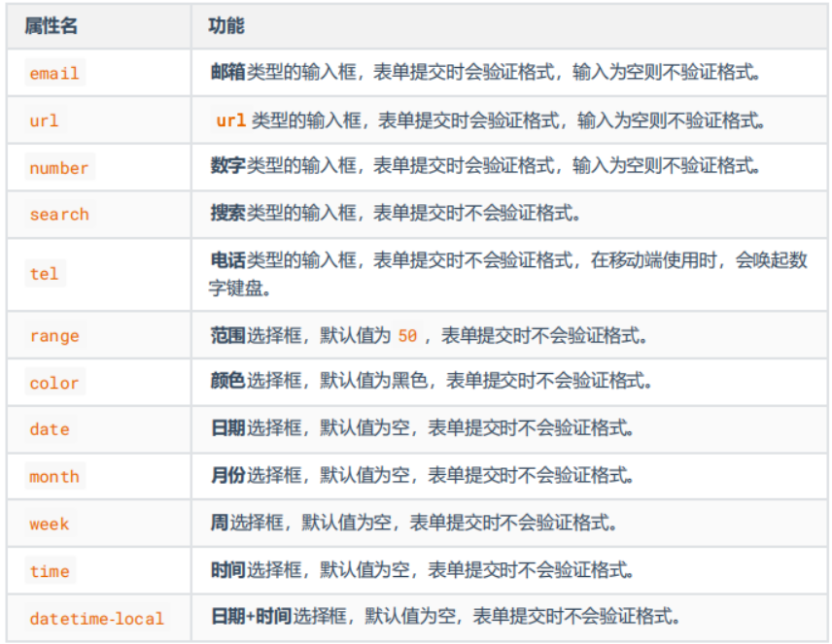Select the month attribute tag

click(x=54, y=477)
